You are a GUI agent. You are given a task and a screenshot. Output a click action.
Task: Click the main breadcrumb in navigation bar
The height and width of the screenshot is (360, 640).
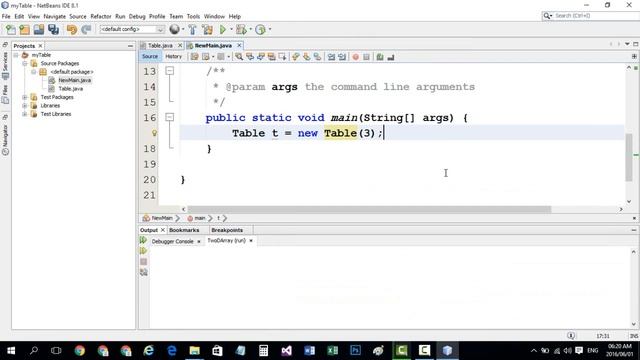[197, 218]
